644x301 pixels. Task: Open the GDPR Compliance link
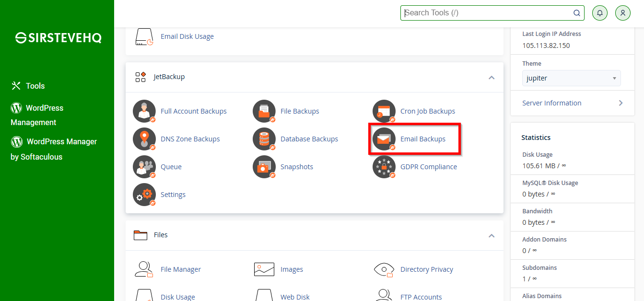click(429, 167)
